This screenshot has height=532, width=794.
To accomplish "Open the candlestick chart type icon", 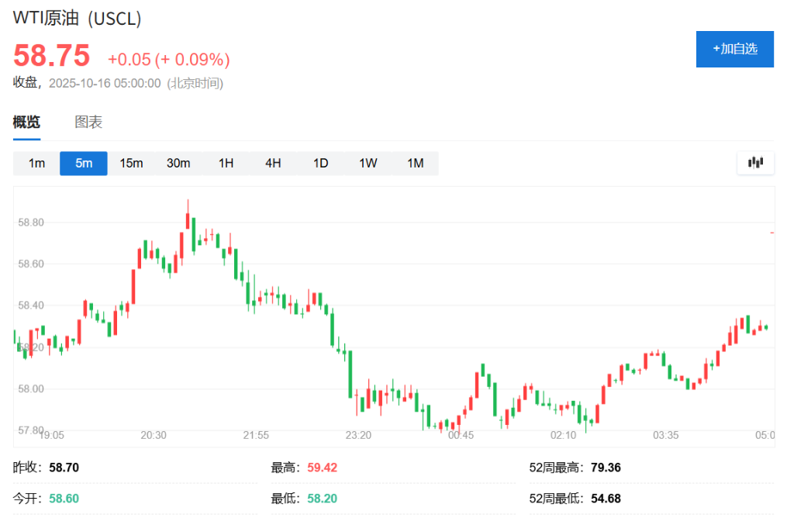I will point(755,163).
